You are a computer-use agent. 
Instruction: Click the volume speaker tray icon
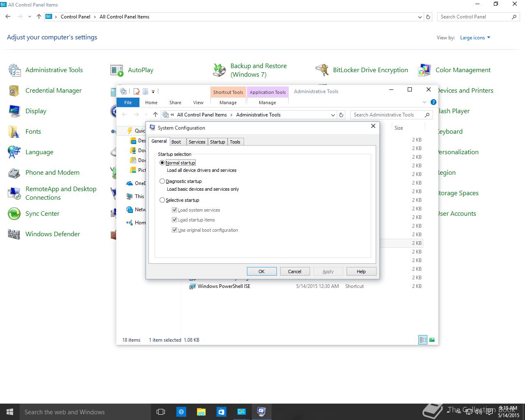click(x=478, y=412)
